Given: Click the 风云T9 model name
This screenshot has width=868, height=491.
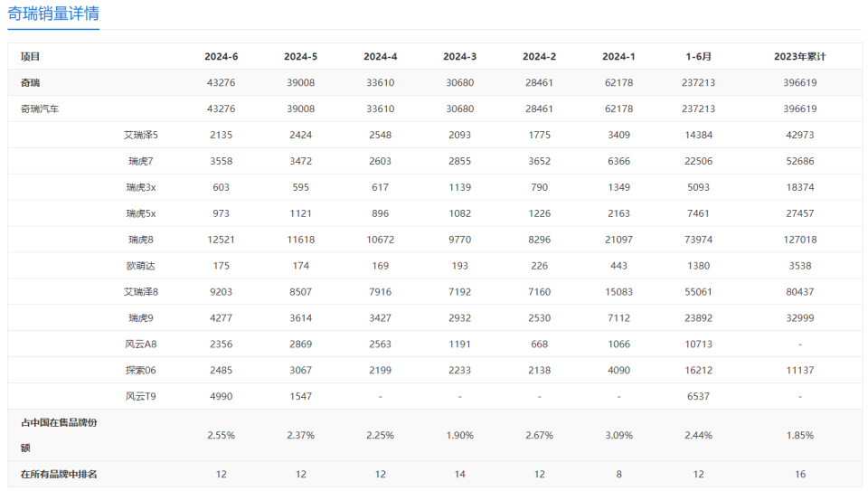Looking at the screenshot, I should (x=140, y=397).
